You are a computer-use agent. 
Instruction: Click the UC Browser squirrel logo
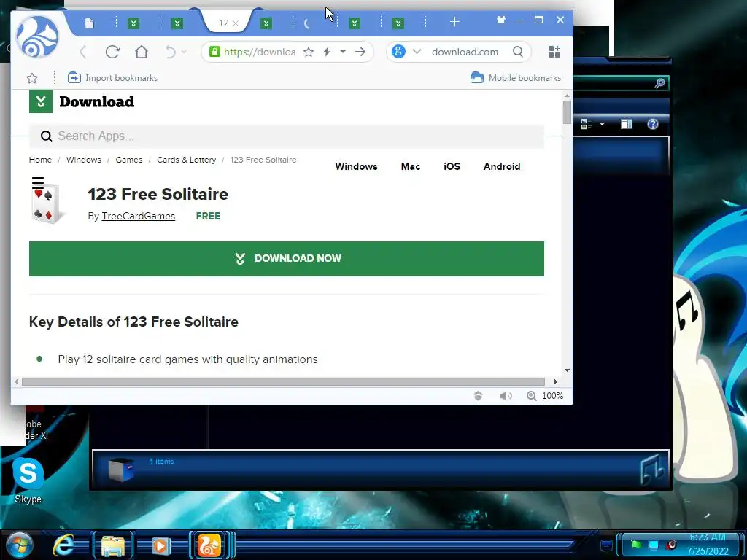click(x=37, y=37)
